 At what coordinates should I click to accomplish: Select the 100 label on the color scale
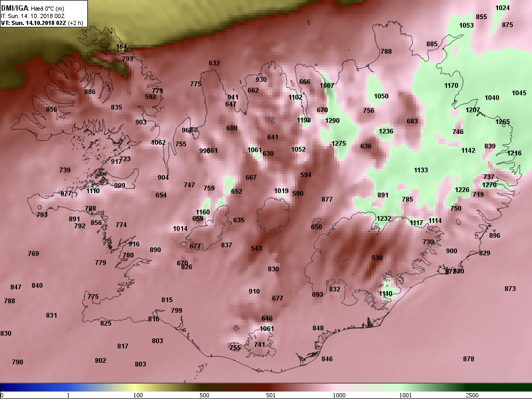click(x=138, y=395)
